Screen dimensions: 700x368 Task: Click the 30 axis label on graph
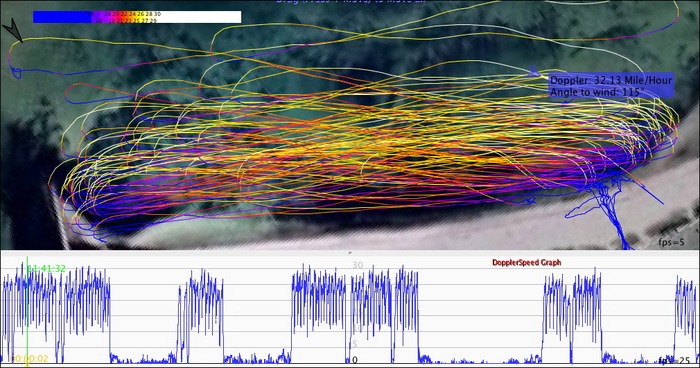coord(357,265)
